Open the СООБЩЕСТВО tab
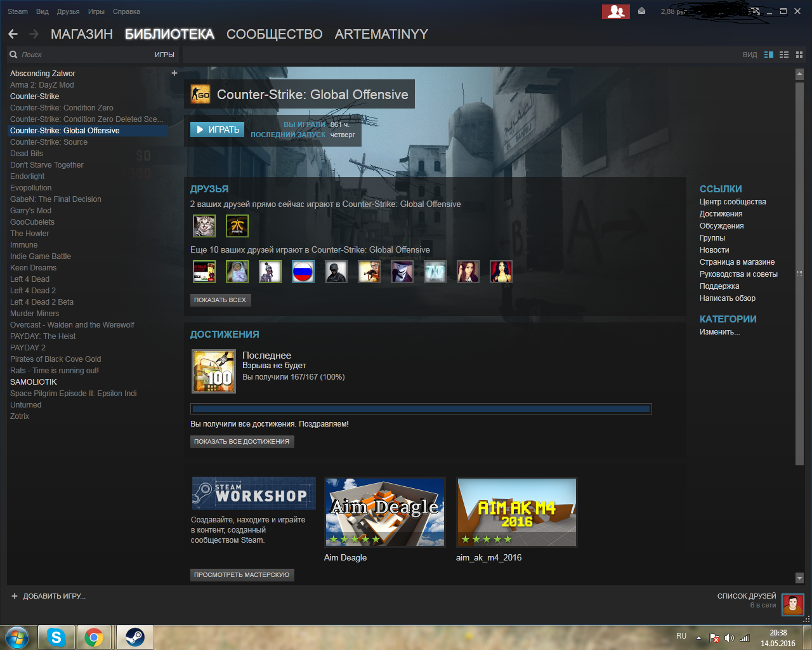The width and height of the screenshot is (812, 650). coord(275,34)
